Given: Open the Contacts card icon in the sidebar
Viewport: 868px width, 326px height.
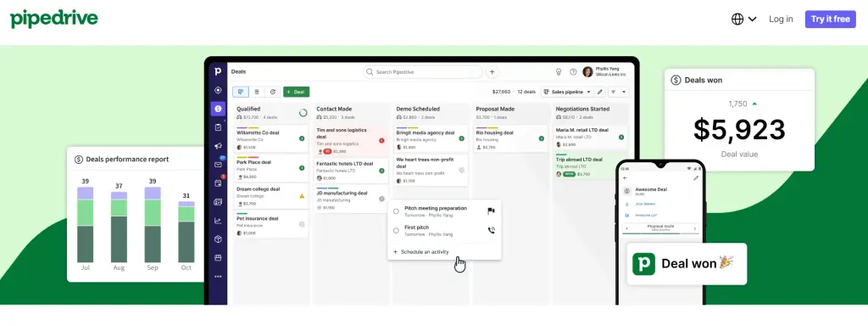Looking at the screenshot, I should click(218, 202).
